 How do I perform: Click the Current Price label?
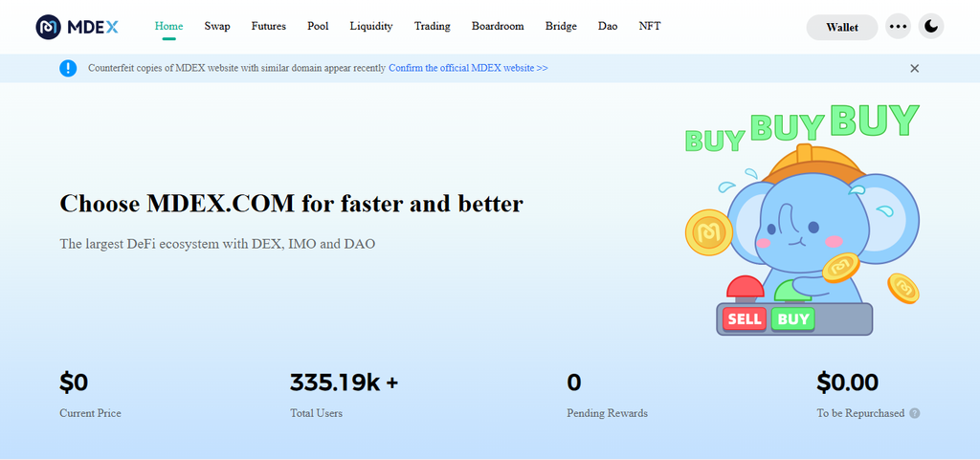[x=91, y=413]
